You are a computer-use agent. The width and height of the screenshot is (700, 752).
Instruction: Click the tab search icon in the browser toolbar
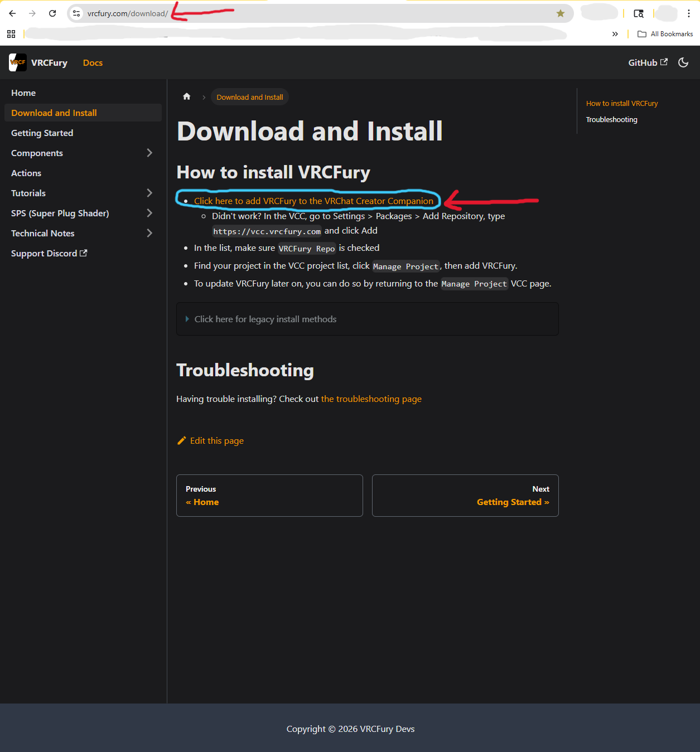[x=639, y=13]
